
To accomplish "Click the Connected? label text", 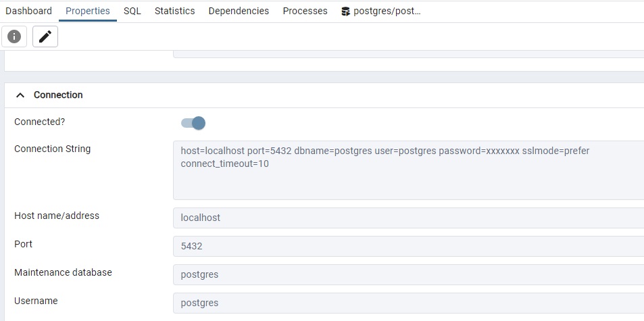I will [x=39, y=122].
